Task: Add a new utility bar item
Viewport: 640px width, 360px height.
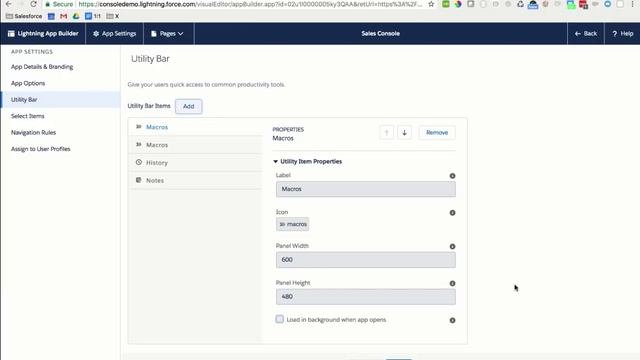Action: pos(189,106)
